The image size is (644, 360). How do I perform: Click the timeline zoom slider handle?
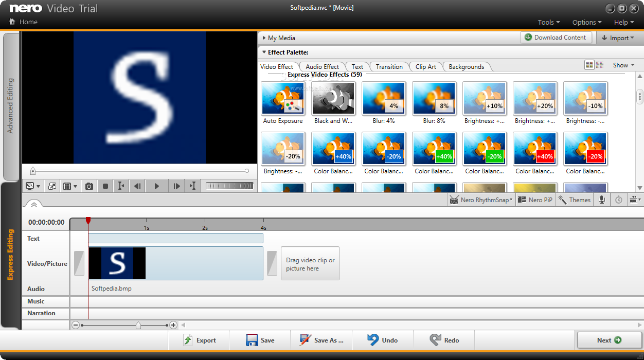click(x=138, y=325)
